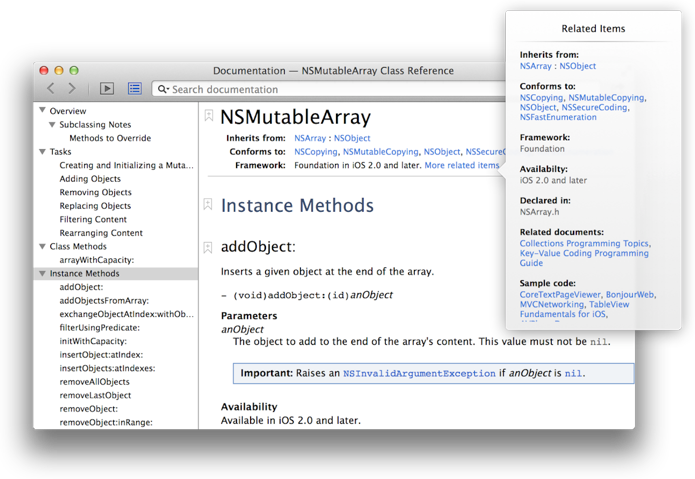Go back with the left arrow
The width and height of the screenshot is (695, 479).
pyautogui.click(x=51, y=88)
